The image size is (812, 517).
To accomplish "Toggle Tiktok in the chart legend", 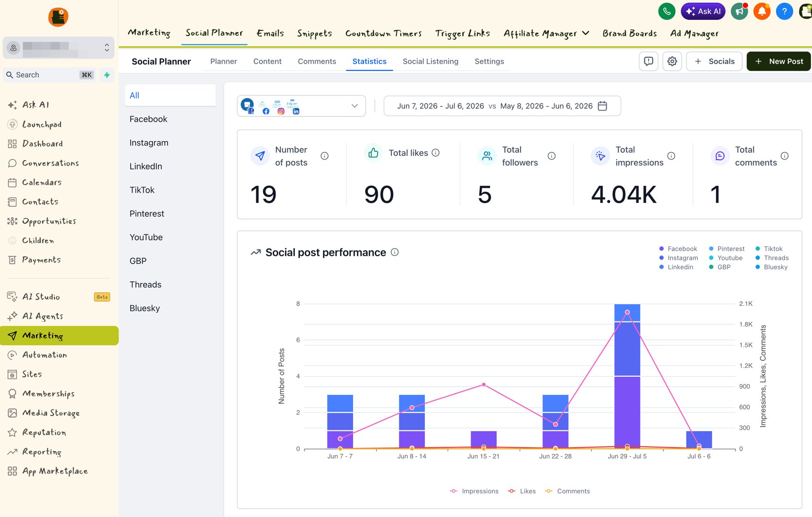I will tap(769, 249).
